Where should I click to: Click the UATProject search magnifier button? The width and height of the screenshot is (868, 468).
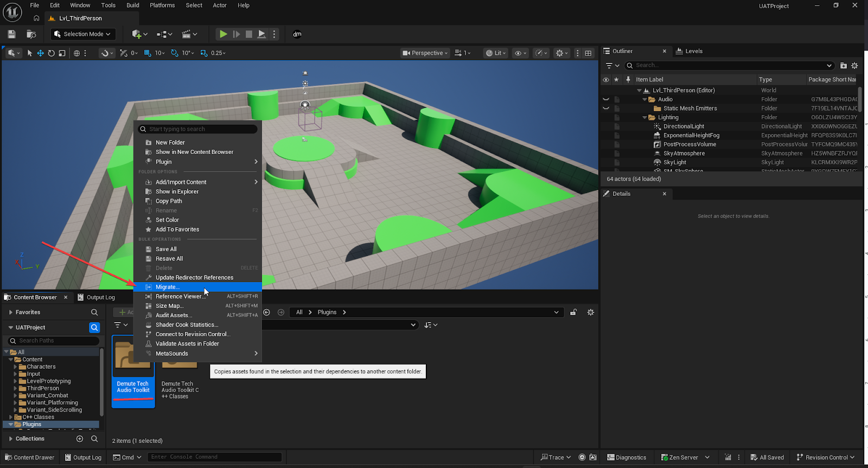pos(94,328)
